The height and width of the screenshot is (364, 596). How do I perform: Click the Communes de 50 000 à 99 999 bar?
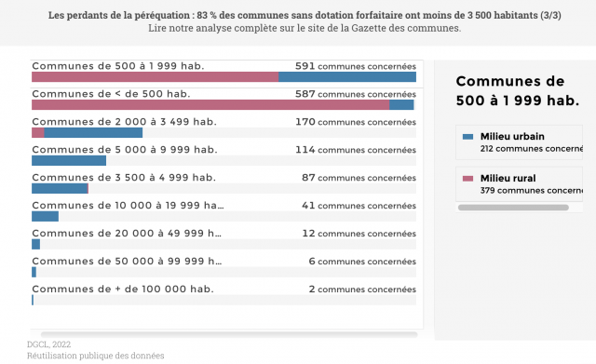tap(34, 272)
